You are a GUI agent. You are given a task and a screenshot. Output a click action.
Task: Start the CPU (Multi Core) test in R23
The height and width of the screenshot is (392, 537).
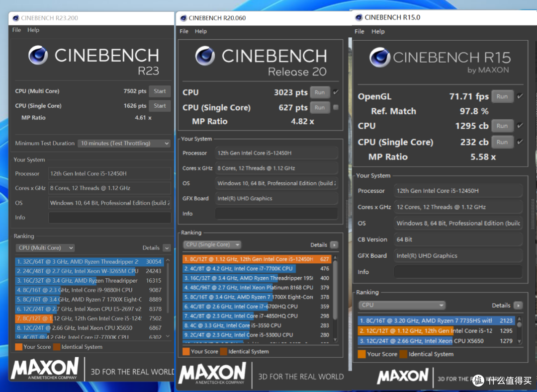click(x=160, y=91)
